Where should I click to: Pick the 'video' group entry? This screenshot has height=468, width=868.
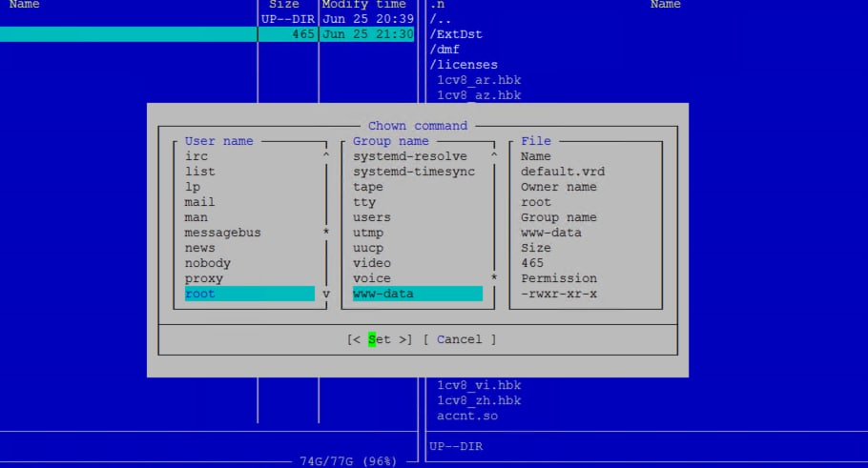coord(372,263)
